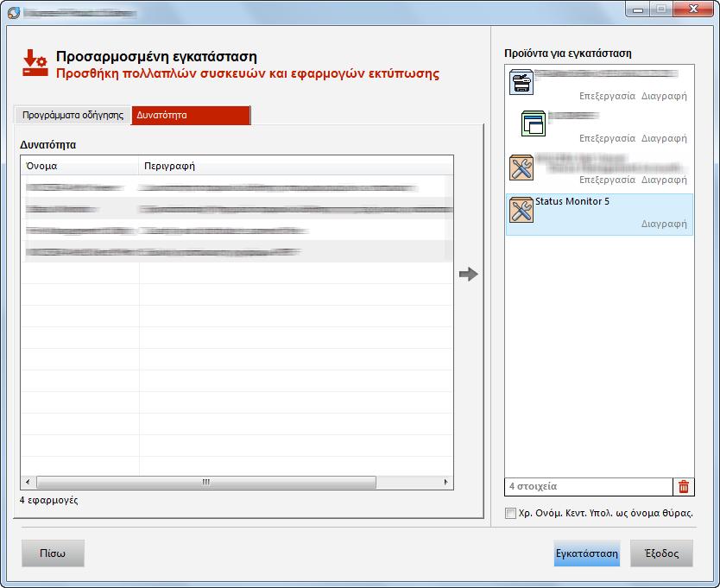This screenshot has height=588, width=720.
Task: Click the custom install icon in the header
Action: pyautogui.click(x=35, y=63)
